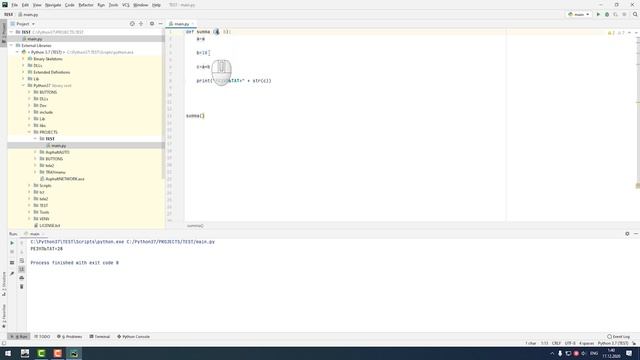
Task: Collapse the PROJECTS folder
Action: click(x=29, y=132)
